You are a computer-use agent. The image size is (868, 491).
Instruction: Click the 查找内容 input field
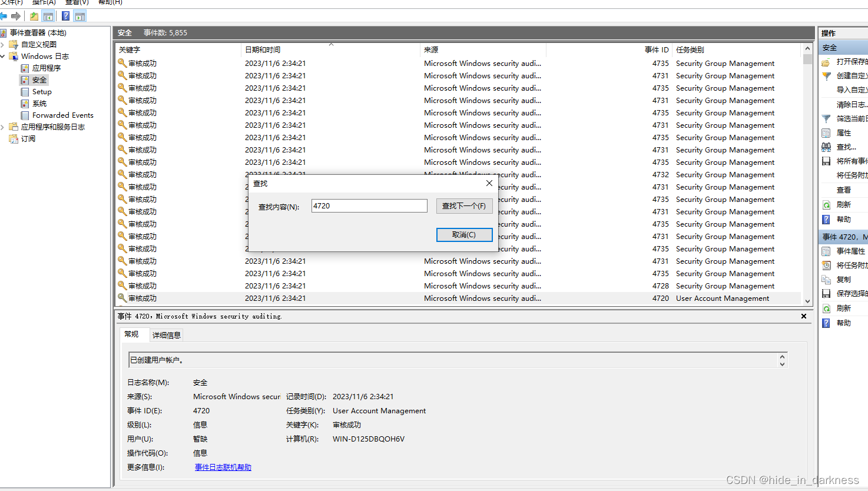pyautogui.click(x=369, y=206)
